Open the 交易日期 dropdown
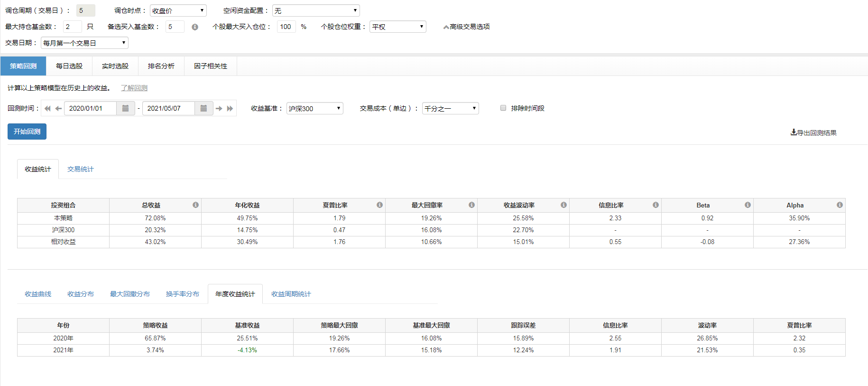This screenshot has height=386, width=868. click(84, 43)
